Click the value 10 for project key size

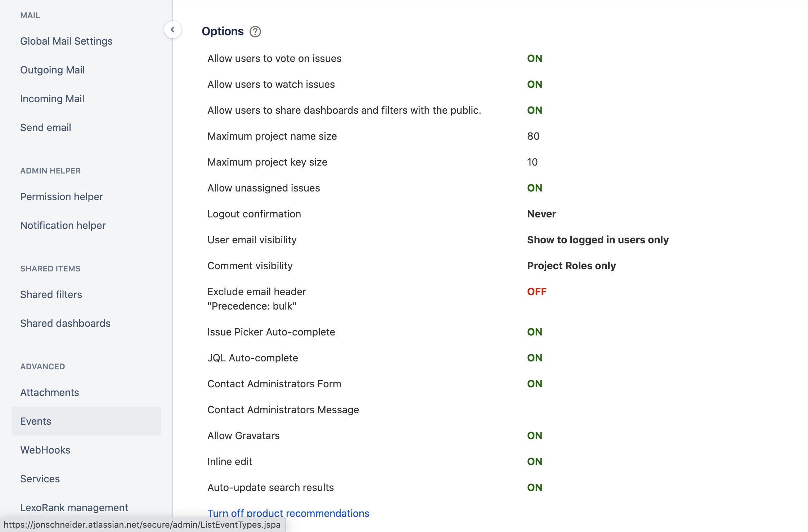532,162
